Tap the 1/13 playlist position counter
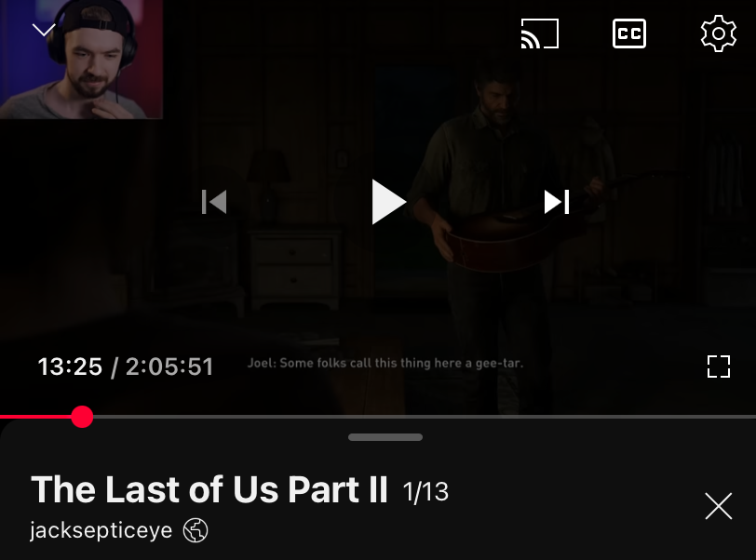756x560 pixels. (425, 492)
